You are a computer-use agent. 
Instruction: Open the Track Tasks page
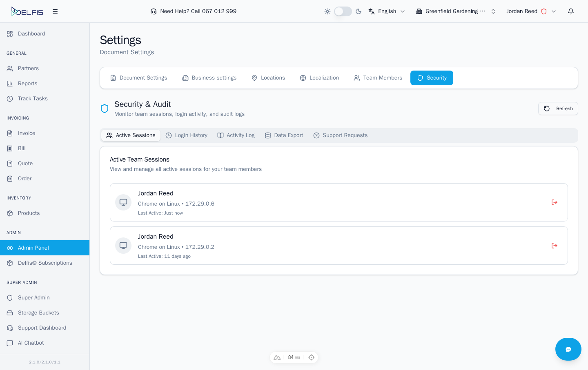(x=33, y=99)
